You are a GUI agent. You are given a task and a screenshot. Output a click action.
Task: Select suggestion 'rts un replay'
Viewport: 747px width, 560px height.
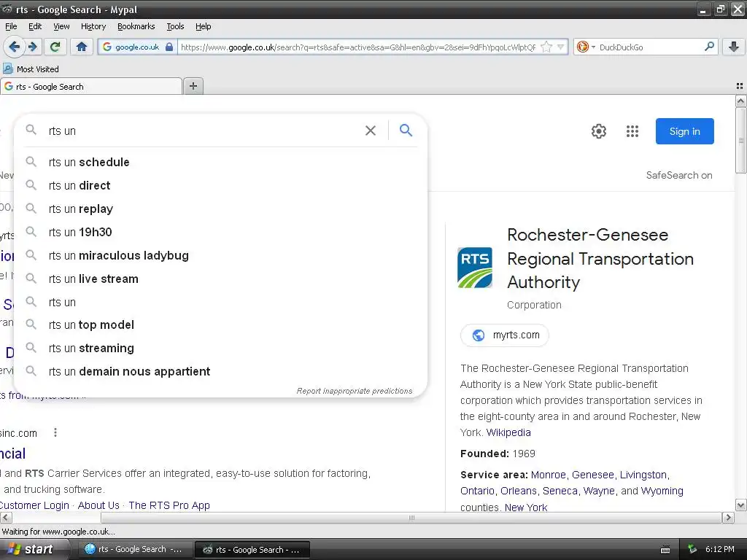point(221,209)
